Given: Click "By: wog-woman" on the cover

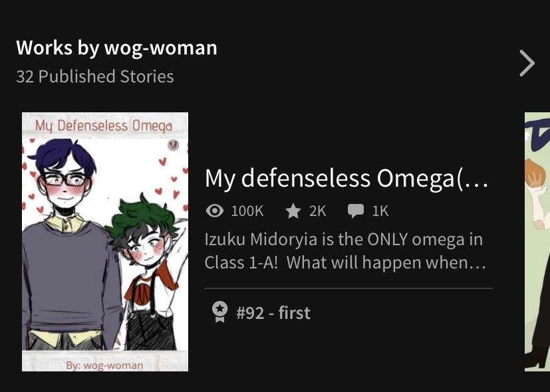Looking at the screenshot, I should pyautogui.click(x=104, y=365).
